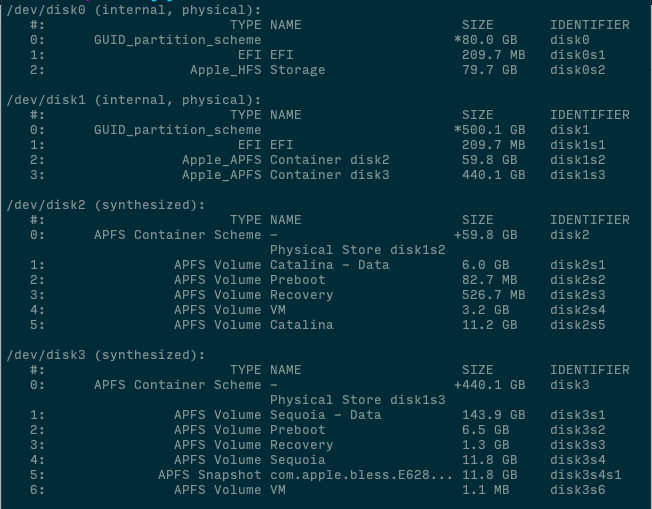The height and width of the screenshot is (509, 652).
Task: Select the disk1s3 identifier
Action: coord(578,175)
